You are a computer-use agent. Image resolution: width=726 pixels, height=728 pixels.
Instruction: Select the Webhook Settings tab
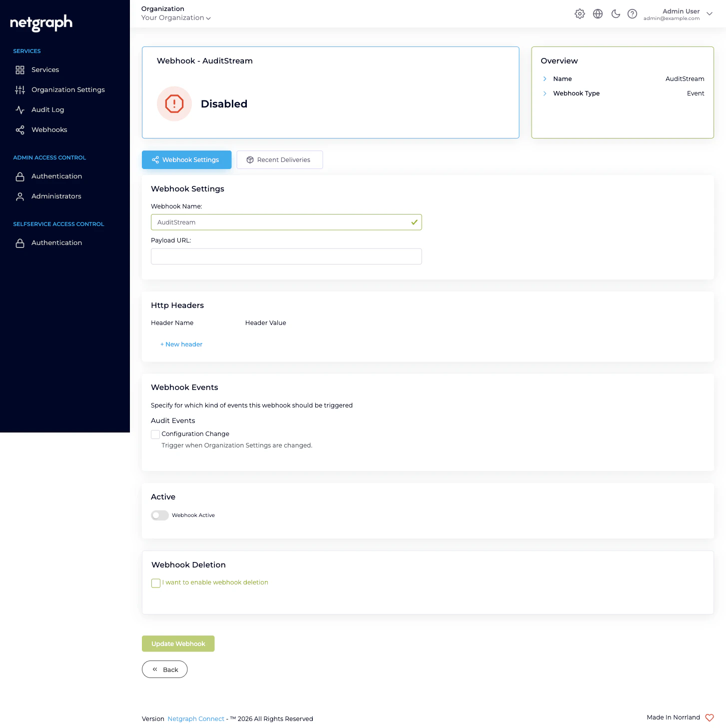186,159
